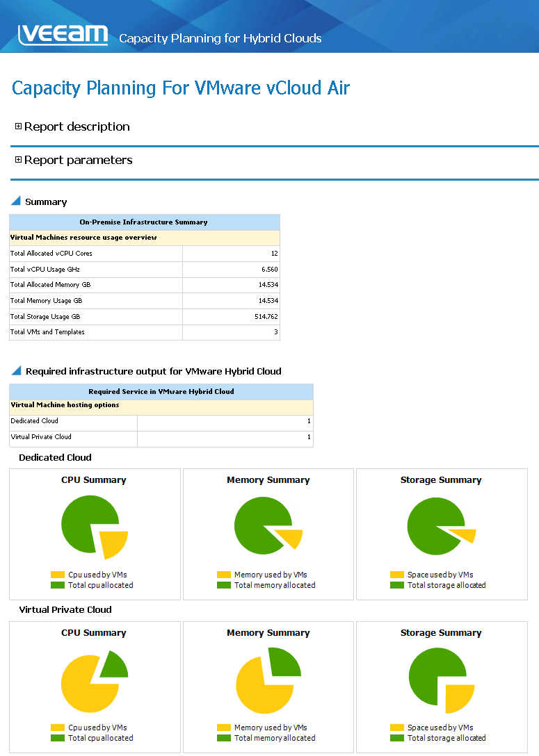Viewport: 539px width, 756px height.
Task: Click Dedicated Cloud 'CPU Summary' chart title
Action: point(94,480)
